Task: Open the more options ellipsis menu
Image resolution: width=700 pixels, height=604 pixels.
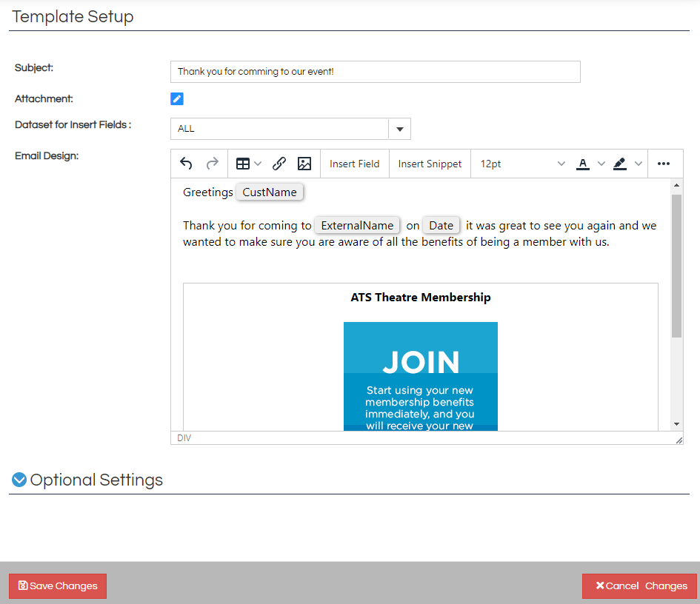Action: pos(664,164)
